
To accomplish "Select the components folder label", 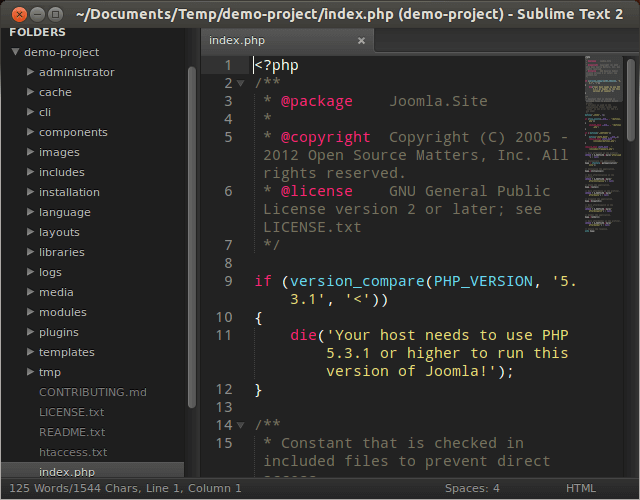I will coord(73,132).
